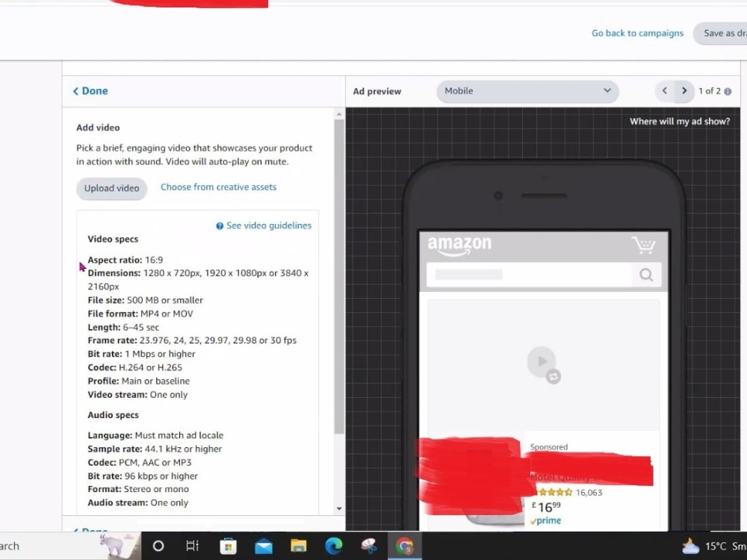The width and height of the screenshot is (747, 560).
Task: Click the Audio specs heading
Action: tap(113, 415)
